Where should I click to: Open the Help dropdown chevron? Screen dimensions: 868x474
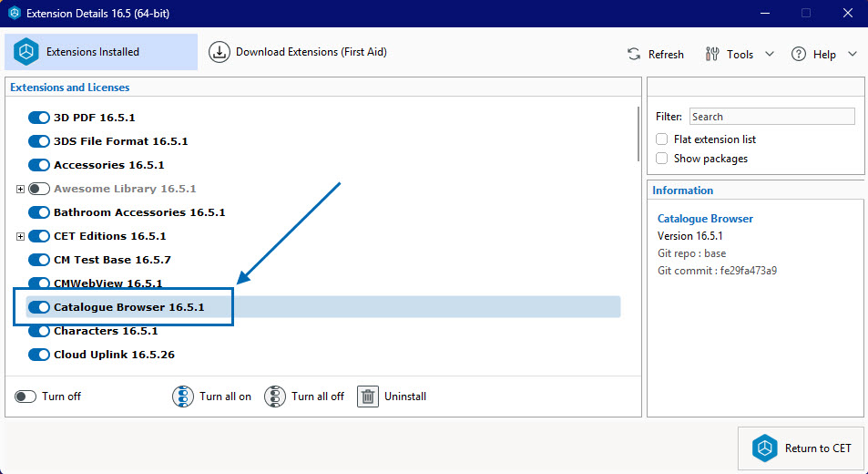853,55
